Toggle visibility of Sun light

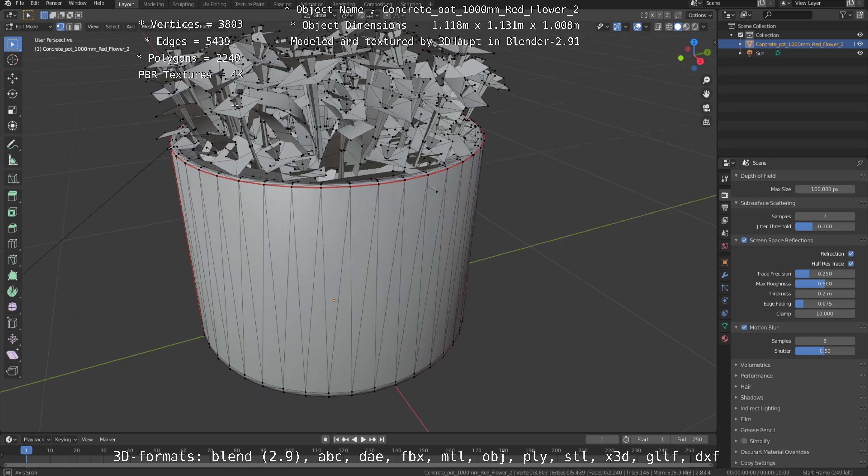(860, 53)
